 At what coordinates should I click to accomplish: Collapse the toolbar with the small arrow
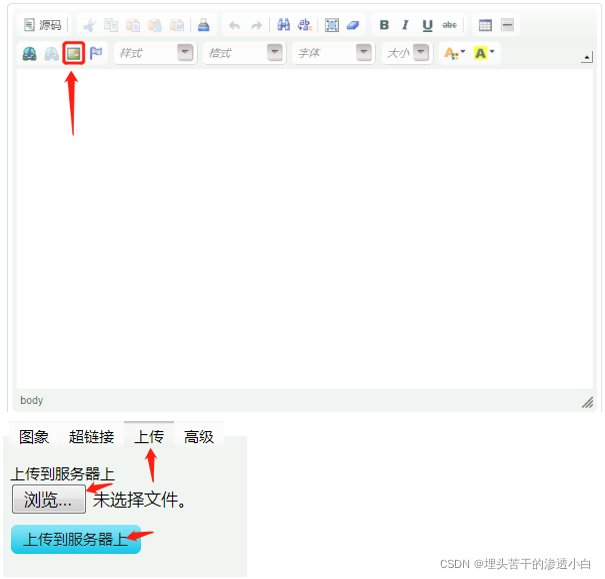[586, 58]
